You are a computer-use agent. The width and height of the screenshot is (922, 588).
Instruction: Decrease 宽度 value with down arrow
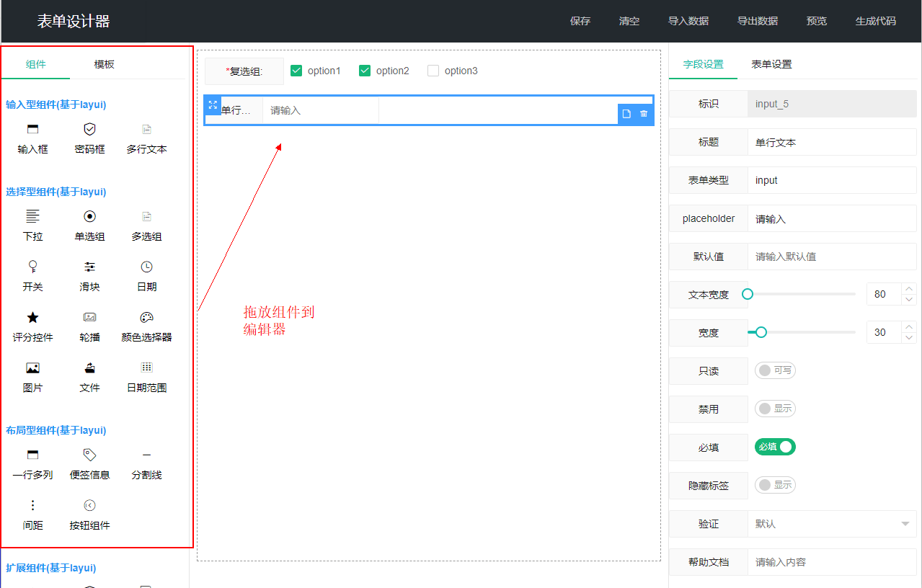pos(909,337)
